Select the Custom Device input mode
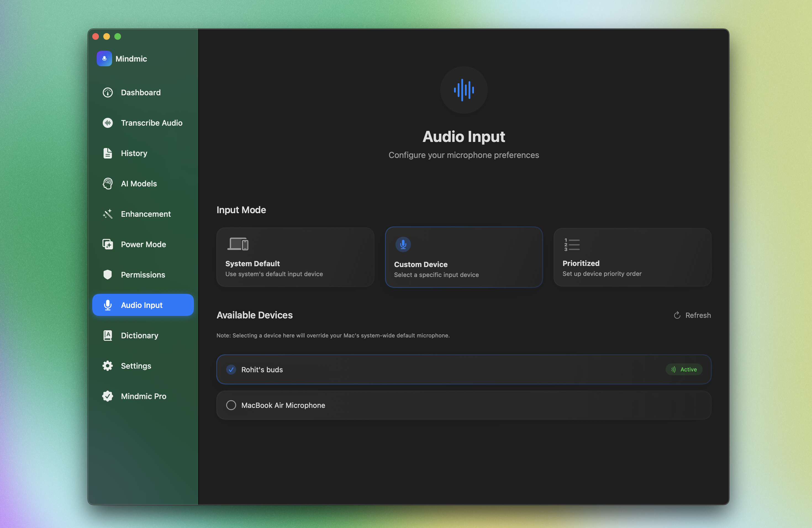The height and width of the screenshot is (528, 812). click(464, 257)
